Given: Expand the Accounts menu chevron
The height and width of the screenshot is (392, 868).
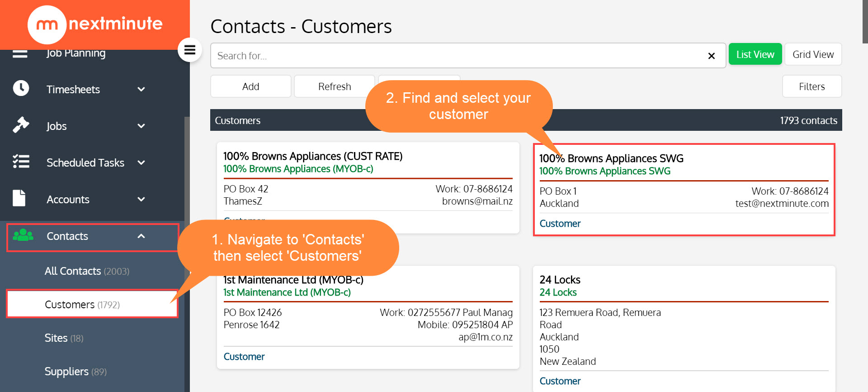Looking at the screenshot, I should 141,199.
